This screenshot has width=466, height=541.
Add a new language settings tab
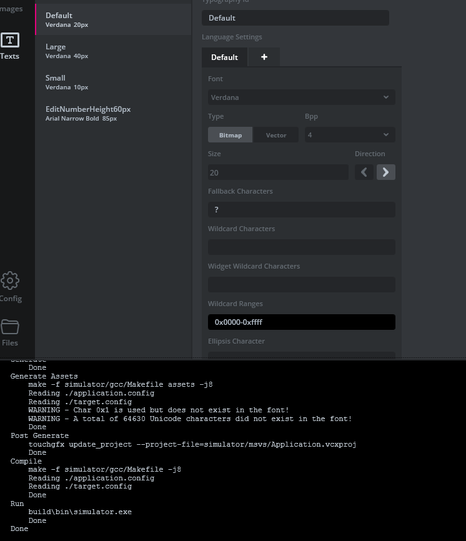(x=264, y=57)
